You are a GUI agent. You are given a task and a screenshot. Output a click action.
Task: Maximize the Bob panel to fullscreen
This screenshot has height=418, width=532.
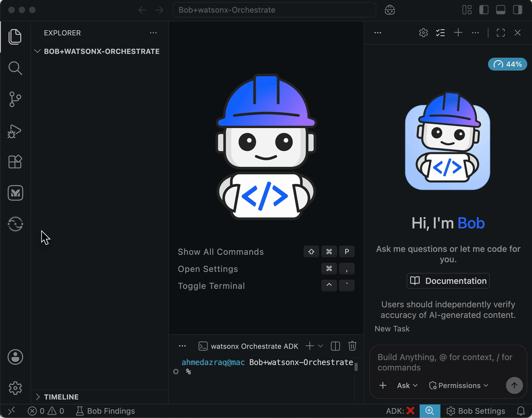pyautogui.click(x=501, y=33)
